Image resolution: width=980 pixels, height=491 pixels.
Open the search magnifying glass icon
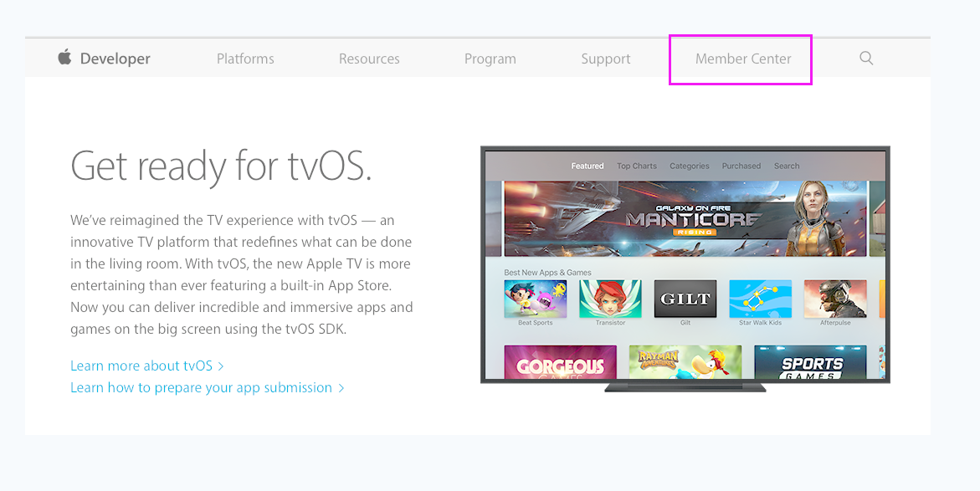tap(865, 58)
